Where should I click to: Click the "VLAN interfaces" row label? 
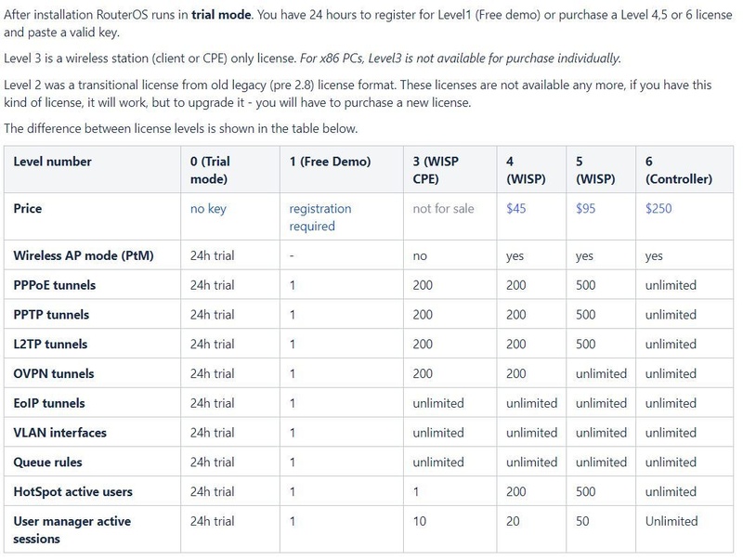point(59,433)
